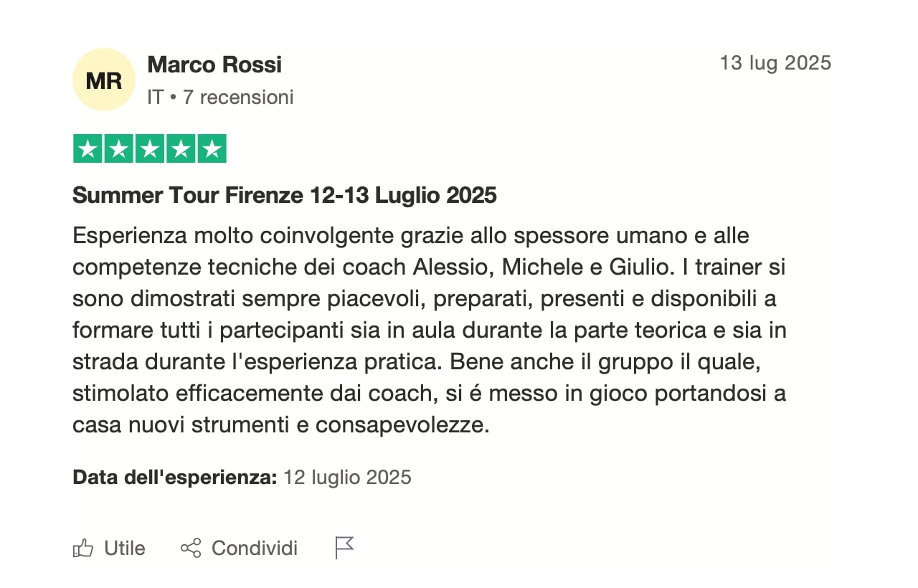Image resolution: width=918 pixels, height=588 pixels.
Task: Open the Summer Tour Firenze review title
Action: (x=285, y=196)
